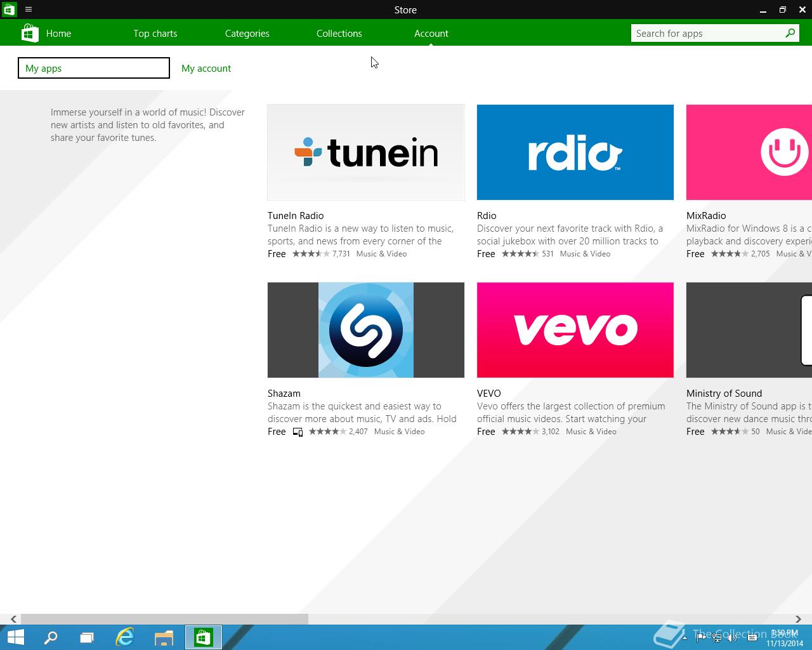This screenshot has width=812, height=650.
Task: Open the Account menu
Action: coord(431,34)
